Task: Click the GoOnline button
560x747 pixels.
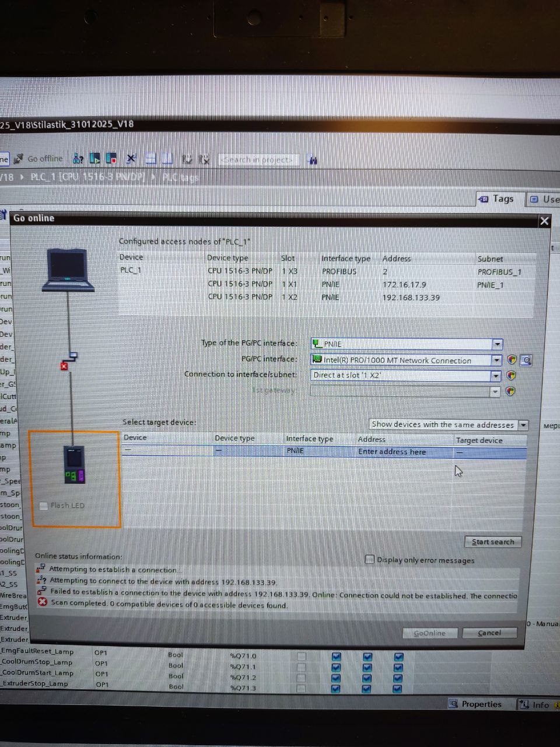Action: 430,633
